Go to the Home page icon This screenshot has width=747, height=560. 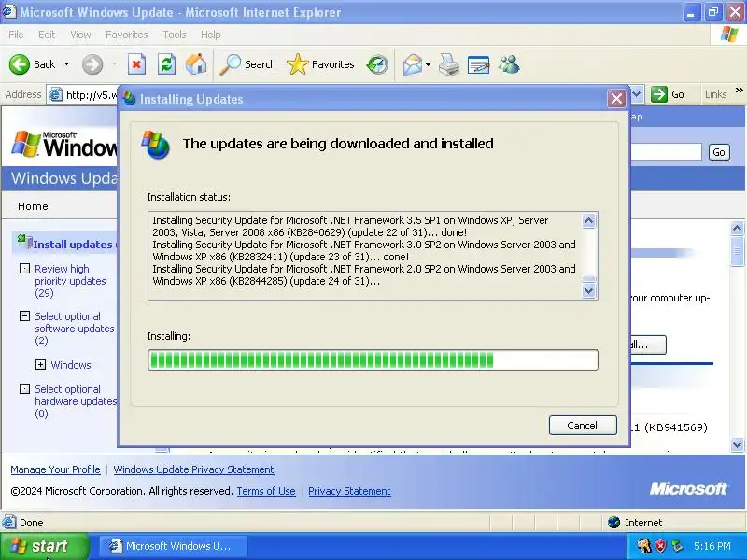click(196, 64)
